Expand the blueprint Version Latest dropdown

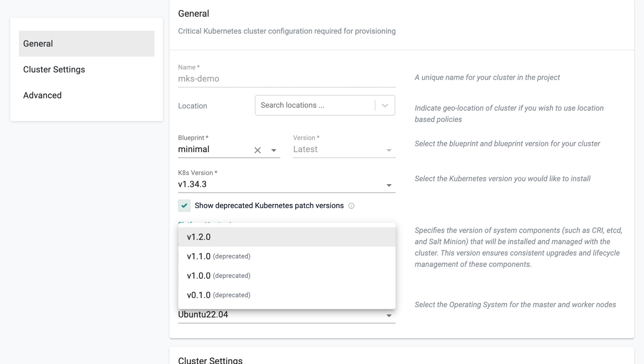pyautogui.click(x=389, y=150)
